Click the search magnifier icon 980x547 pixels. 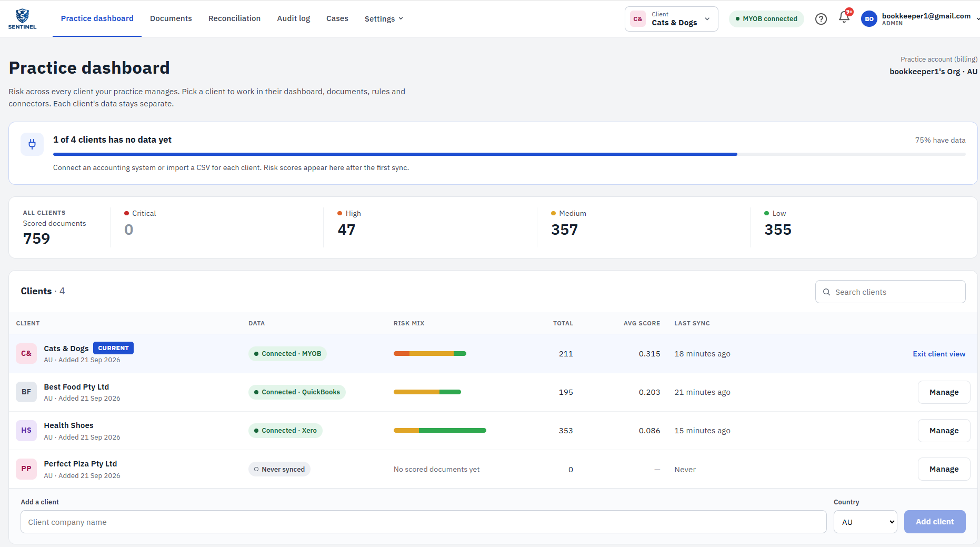coord(826,292)
